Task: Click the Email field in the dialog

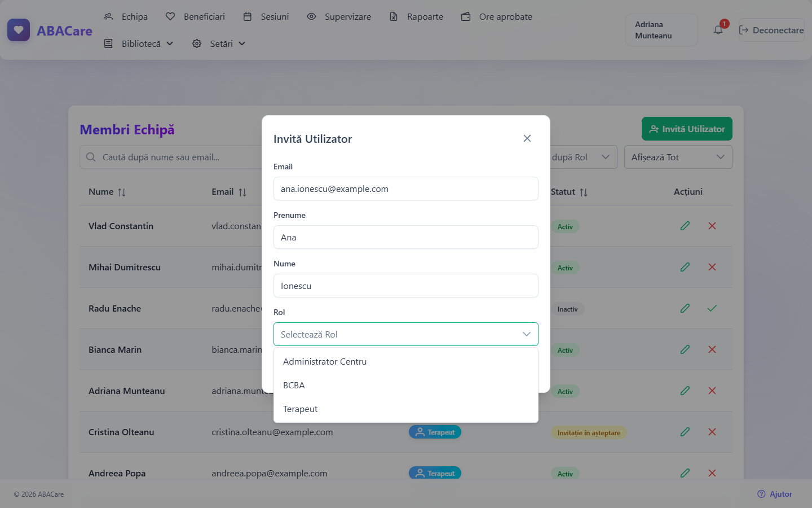Action: (x=406, y=189)
